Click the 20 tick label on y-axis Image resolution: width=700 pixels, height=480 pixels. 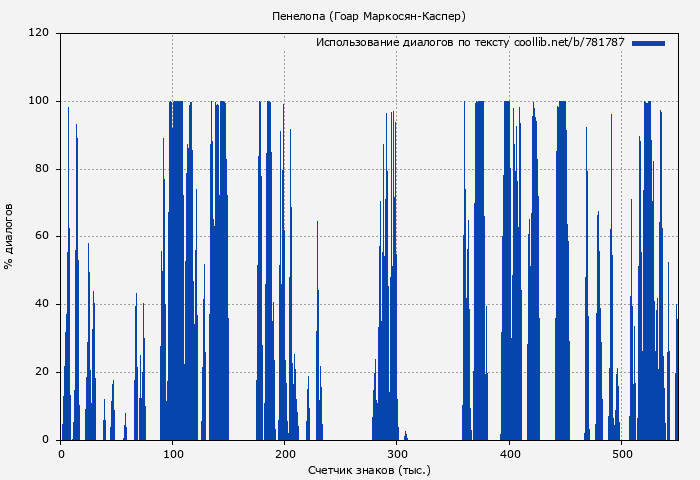pos(42,372)
